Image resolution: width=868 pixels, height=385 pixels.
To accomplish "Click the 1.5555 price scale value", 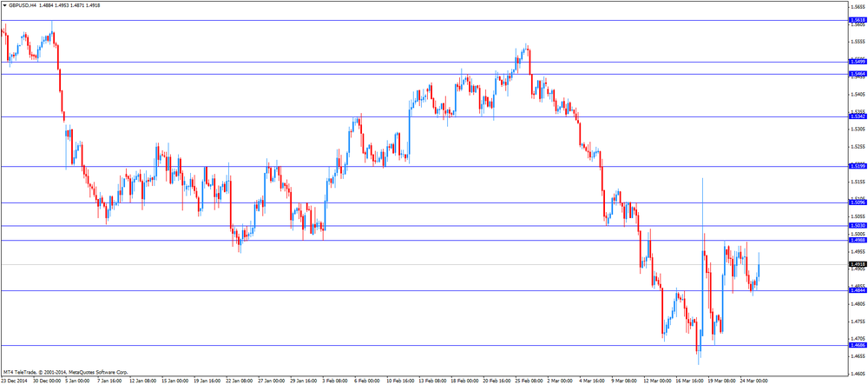I will (x=857, y=42).
